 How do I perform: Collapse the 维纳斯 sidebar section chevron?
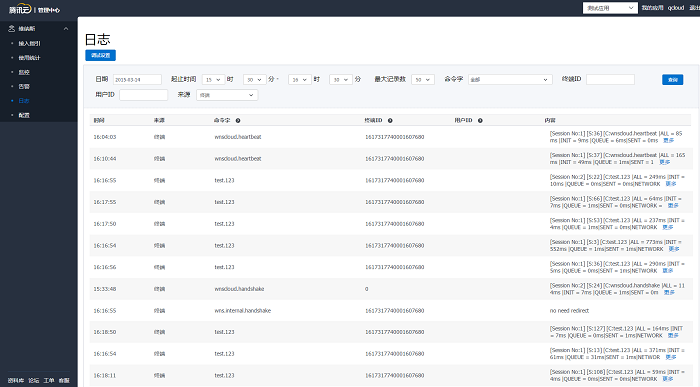pyautogui.click(x=66, y=29)
